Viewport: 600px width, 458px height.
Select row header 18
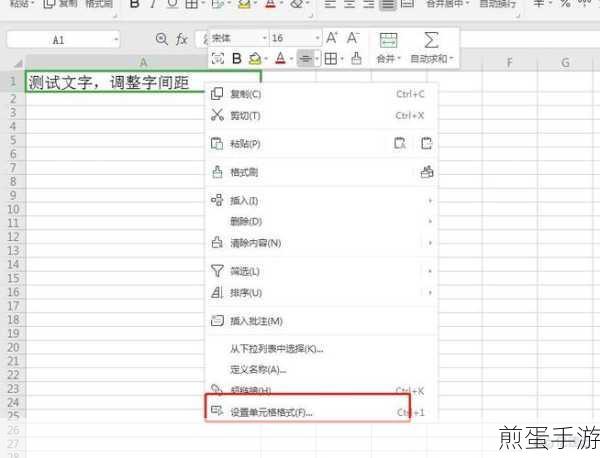13,319
